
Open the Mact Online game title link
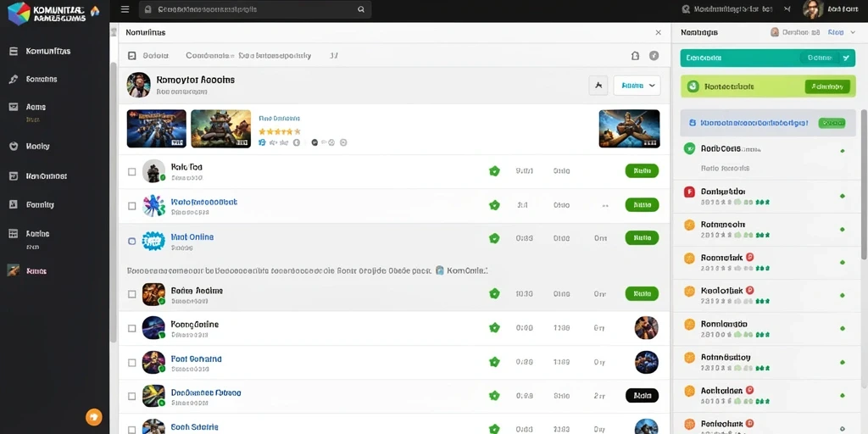coord(192,237)
